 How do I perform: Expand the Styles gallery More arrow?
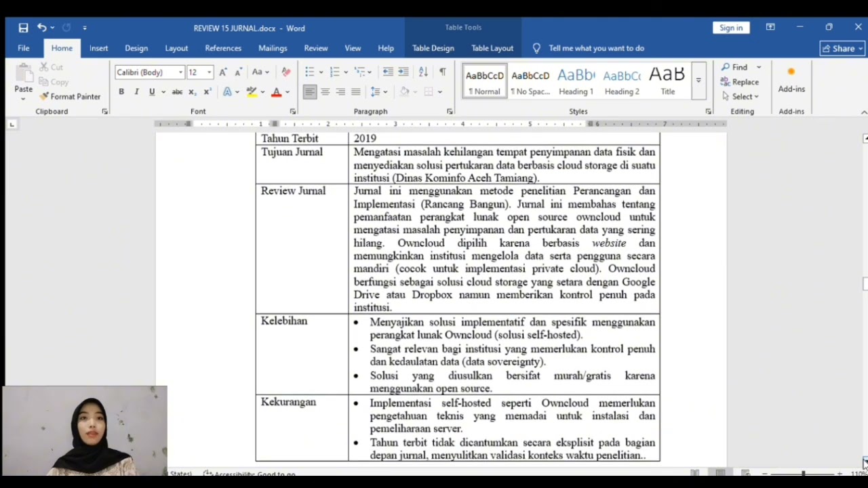point(698,81)
